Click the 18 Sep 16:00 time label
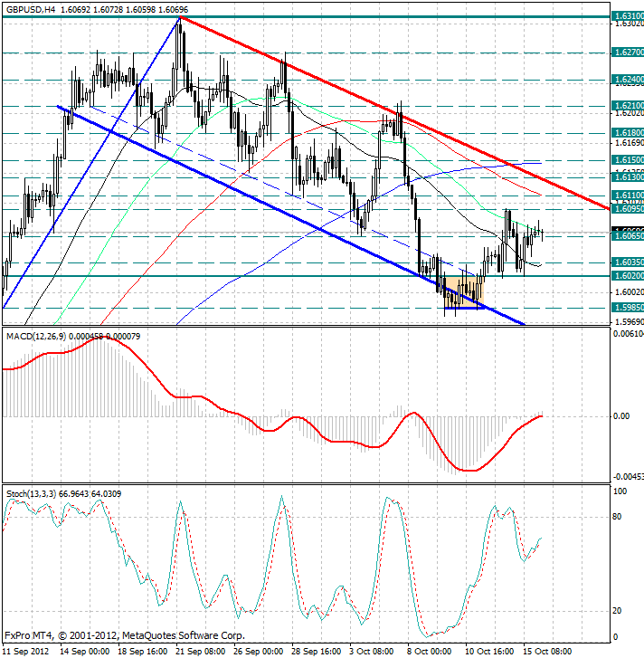The image size is (644, 658). (143, 652)
